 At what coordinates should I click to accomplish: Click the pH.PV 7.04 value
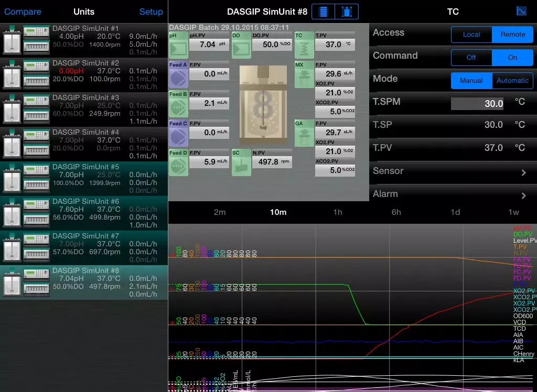click(x=209, y=45)
